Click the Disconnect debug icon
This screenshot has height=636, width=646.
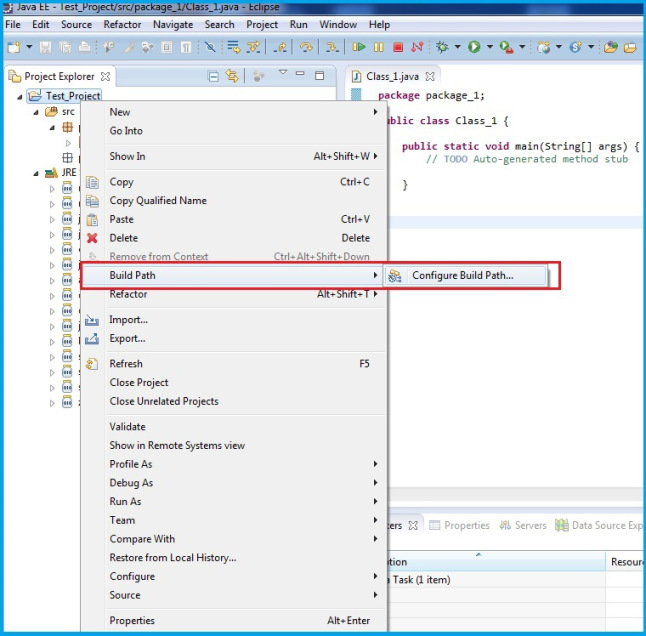coord(417,47)
